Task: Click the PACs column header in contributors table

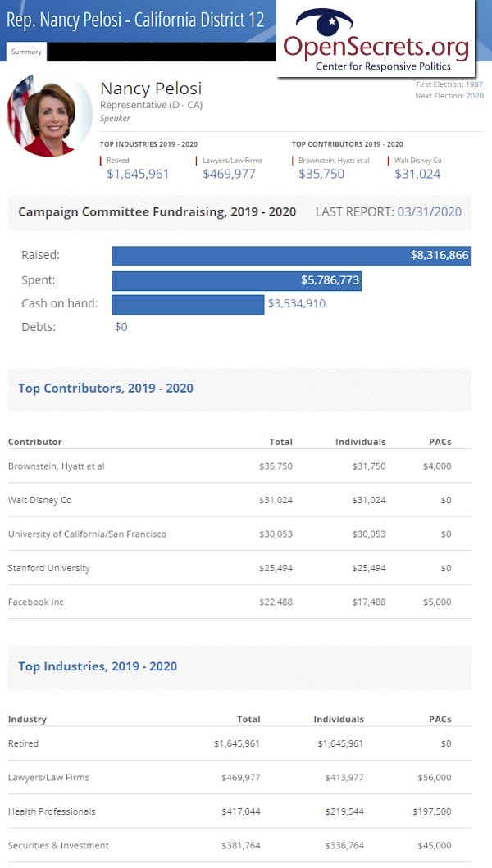Action: 439,442
